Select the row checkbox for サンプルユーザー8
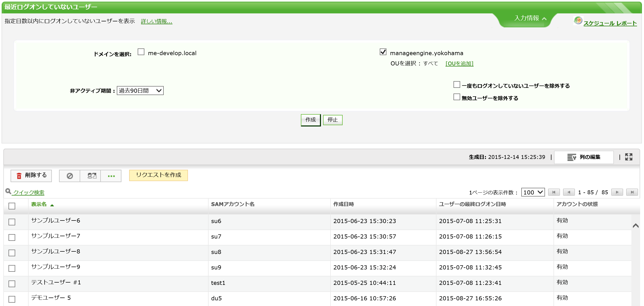This screenshot has width=644, height=306. [x=12, y=253]
